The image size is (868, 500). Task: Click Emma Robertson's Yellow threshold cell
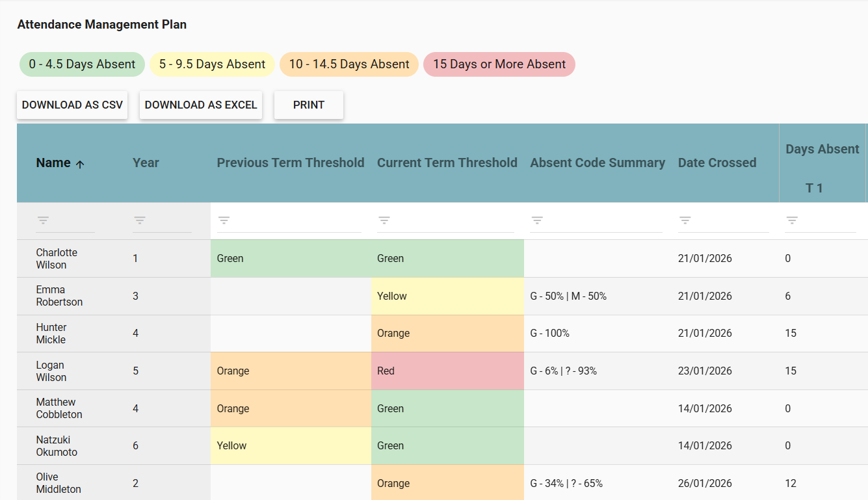447,296
